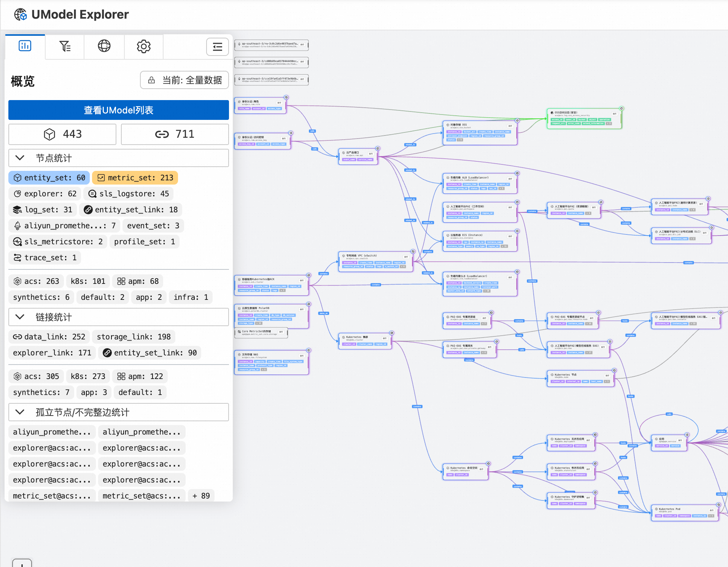Click the 443 nodes count button

[62, 134]
